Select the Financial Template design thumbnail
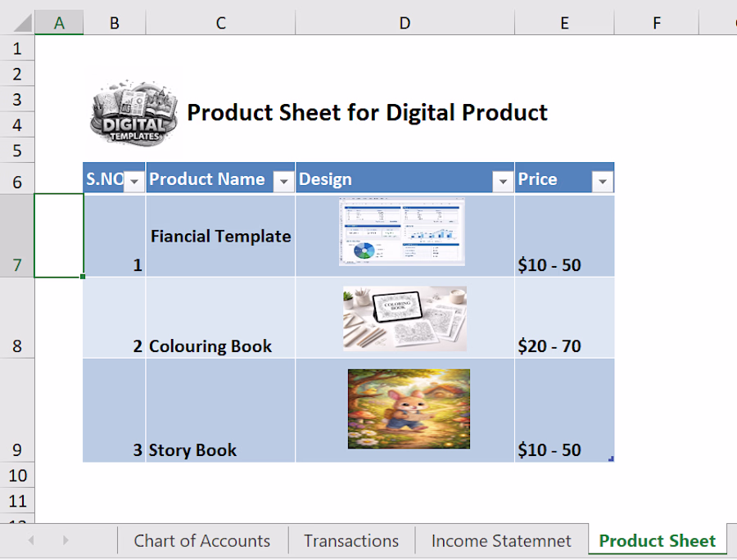Image resolution: width=737 pixels, height=560 pixels. (x=402, y=232)
